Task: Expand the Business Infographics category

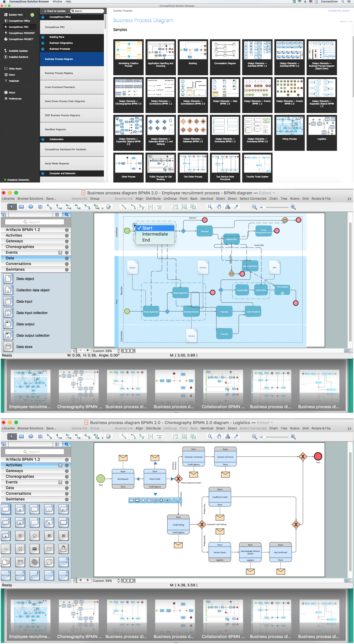Action: pyautogui.click(x=43, y=43)
